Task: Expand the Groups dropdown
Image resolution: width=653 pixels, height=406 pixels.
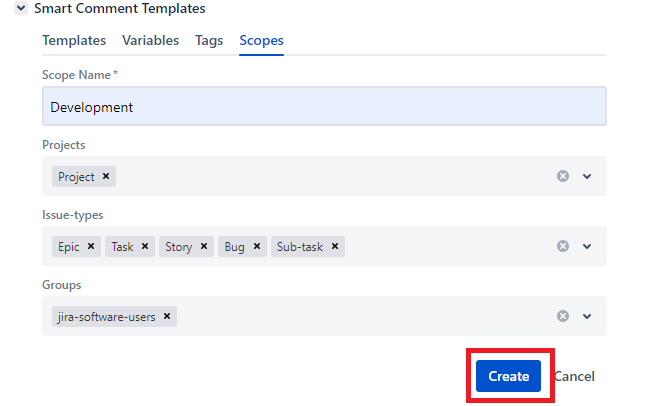Action: tap(587, 317)
